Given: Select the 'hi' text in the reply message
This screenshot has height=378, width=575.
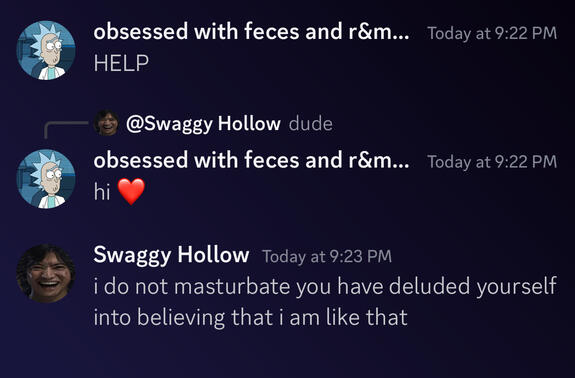Looking at the screenshot, I should 102,191.
